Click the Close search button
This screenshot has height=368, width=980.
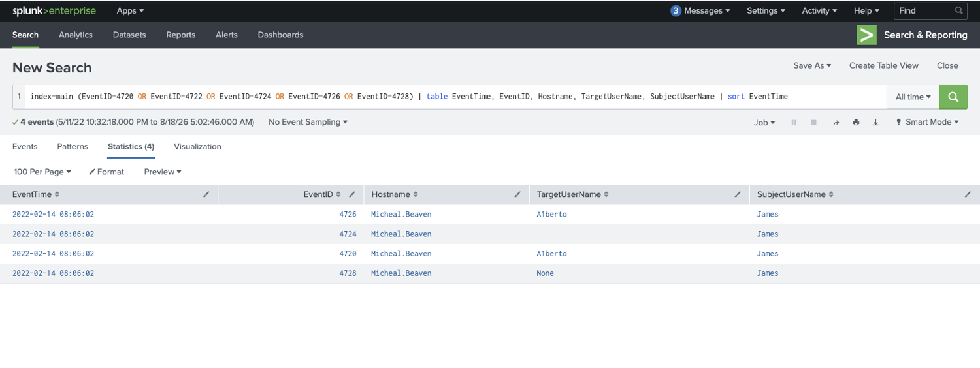pyautogui.click(x=947, y=65)
